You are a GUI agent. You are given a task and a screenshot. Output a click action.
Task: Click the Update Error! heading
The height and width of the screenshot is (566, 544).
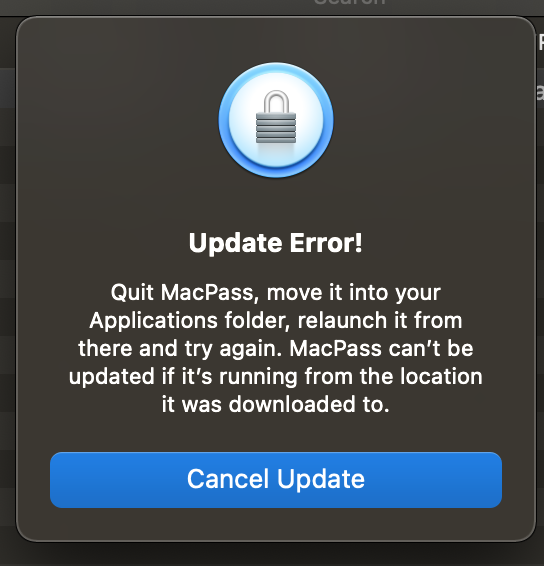point(275,243)
